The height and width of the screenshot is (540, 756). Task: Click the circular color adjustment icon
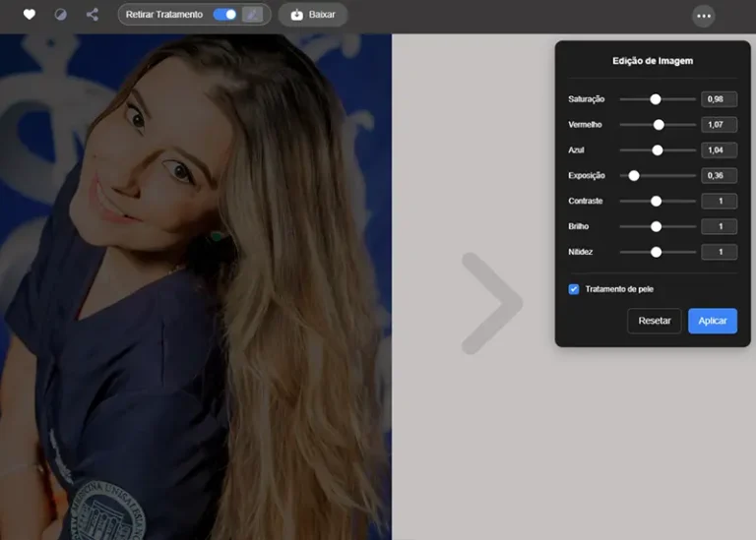click(x=60, y=15)
